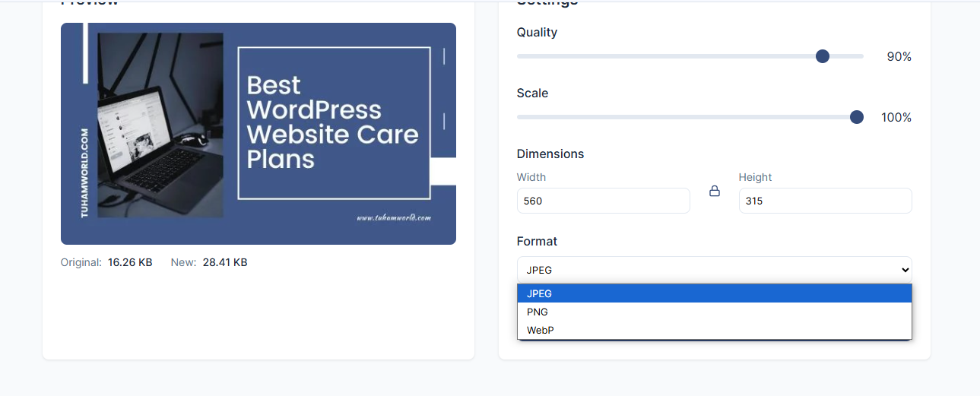Click the Best WordPress Website Care Plans heading
This screenshot has height=396, width=980.
[332, 122]
